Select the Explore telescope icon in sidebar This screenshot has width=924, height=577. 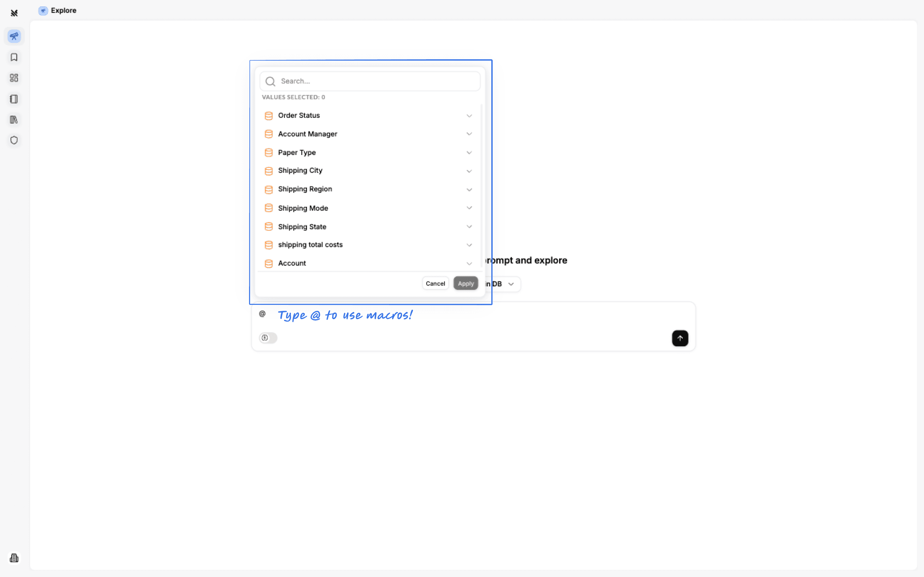14,36
